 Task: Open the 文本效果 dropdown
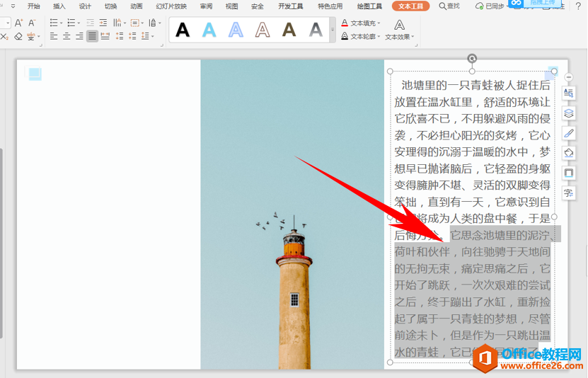coord(400,36)
